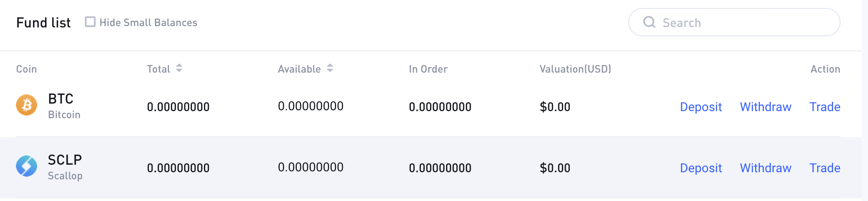Click the magnifier icon in search box

pos(649,22)
